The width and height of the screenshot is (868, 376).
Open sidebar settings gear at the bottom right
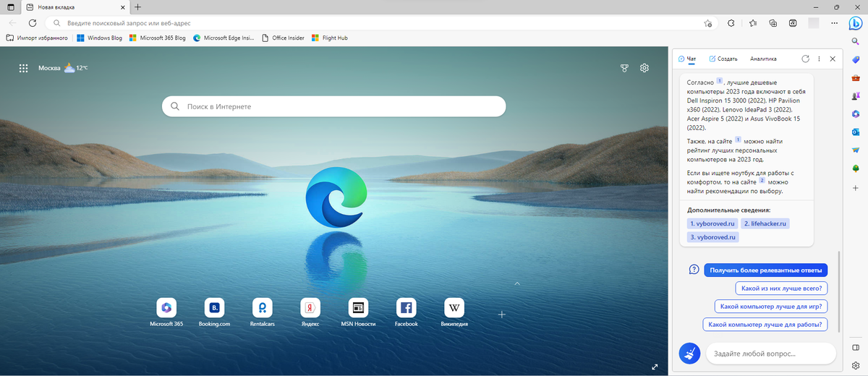[x=855, y=366]
